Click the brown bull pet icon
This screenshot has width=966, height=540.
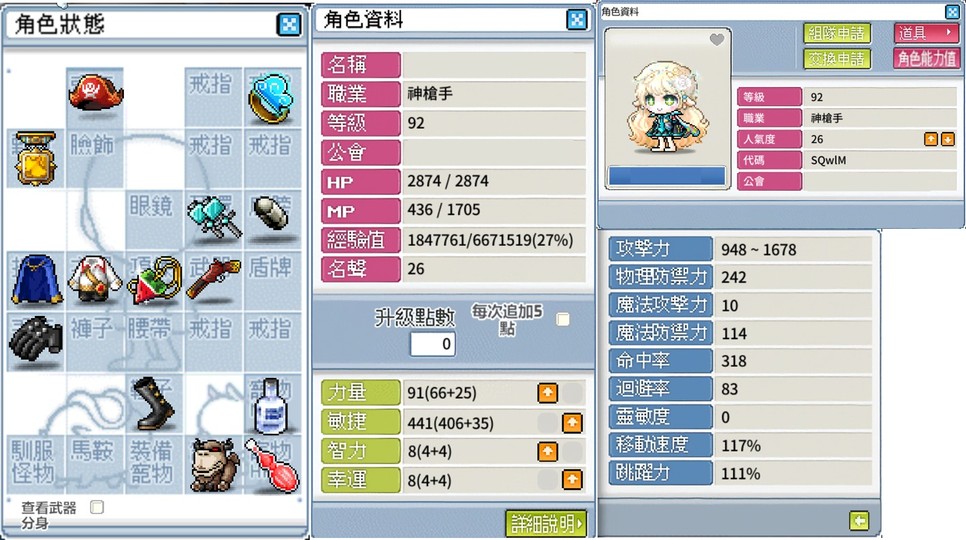214,465
